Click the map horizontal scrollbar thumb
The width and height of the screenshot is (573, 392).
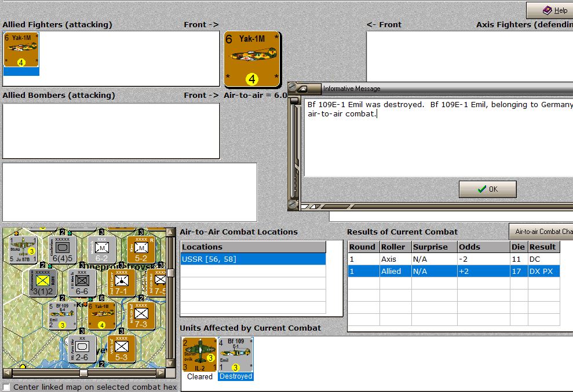pyautogui.click(x=83, y=373)
